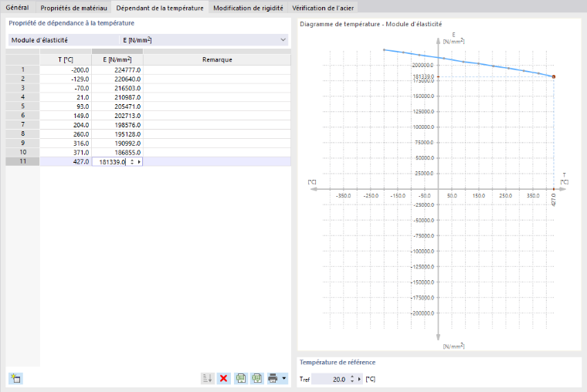Click modulus cell 216503.0
The image size is (587, 392).
[x=117, y=88]
